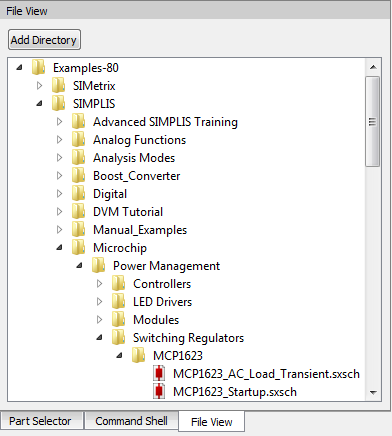Expand the SIMetrix folder node
This screenshot has width=392, height=436.
(39, 86)
